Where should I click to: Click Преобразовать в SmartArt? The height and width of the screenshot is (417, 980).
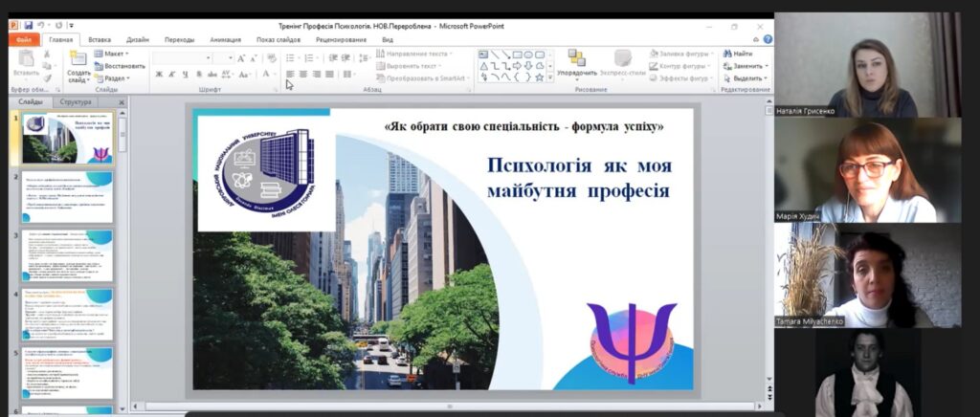coord(422,78)
